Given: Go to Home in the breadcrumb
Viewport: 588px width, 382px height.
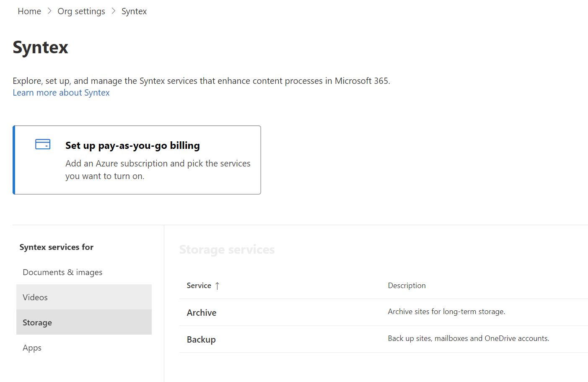Looking at the screenshot, I should point(29,11).
